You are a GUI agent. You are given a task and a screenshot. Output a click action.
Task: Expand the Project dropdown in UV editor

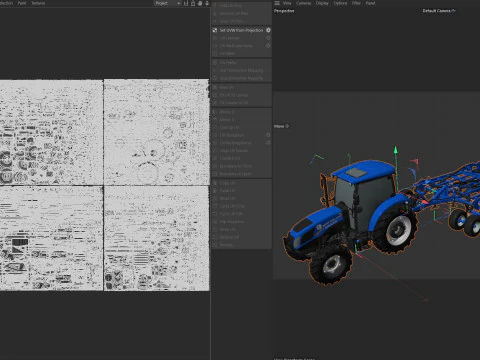coord(168,3)
